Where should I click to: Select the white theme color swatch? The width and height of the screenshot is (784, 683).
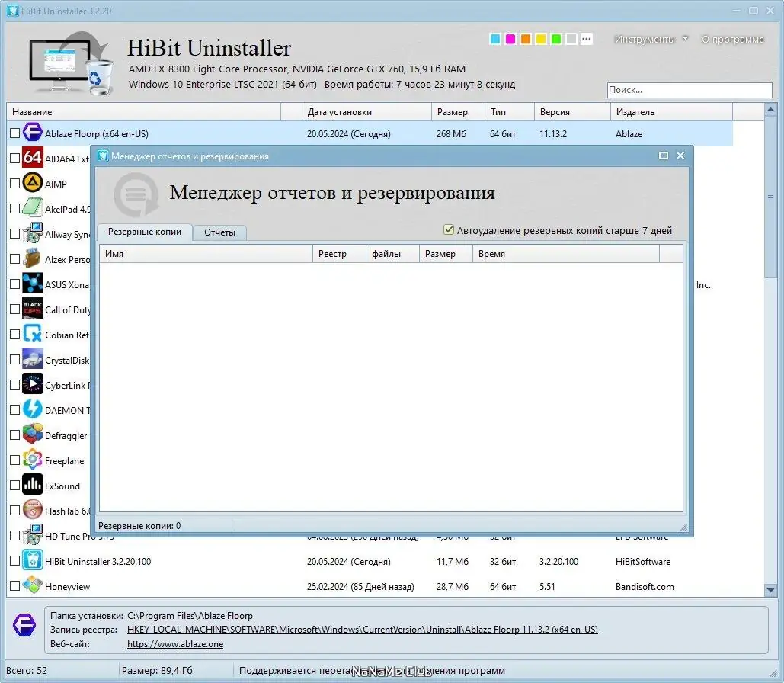click(x=571, y=39)
